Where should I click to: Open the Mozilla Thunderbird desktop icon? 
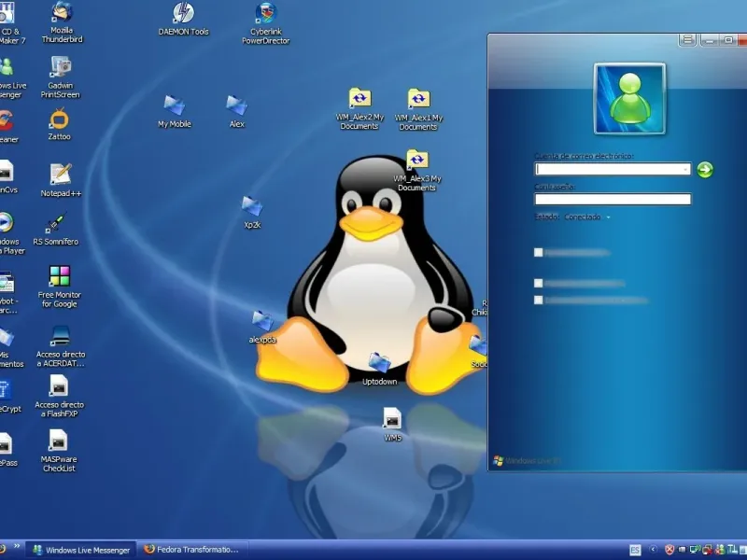62,22
